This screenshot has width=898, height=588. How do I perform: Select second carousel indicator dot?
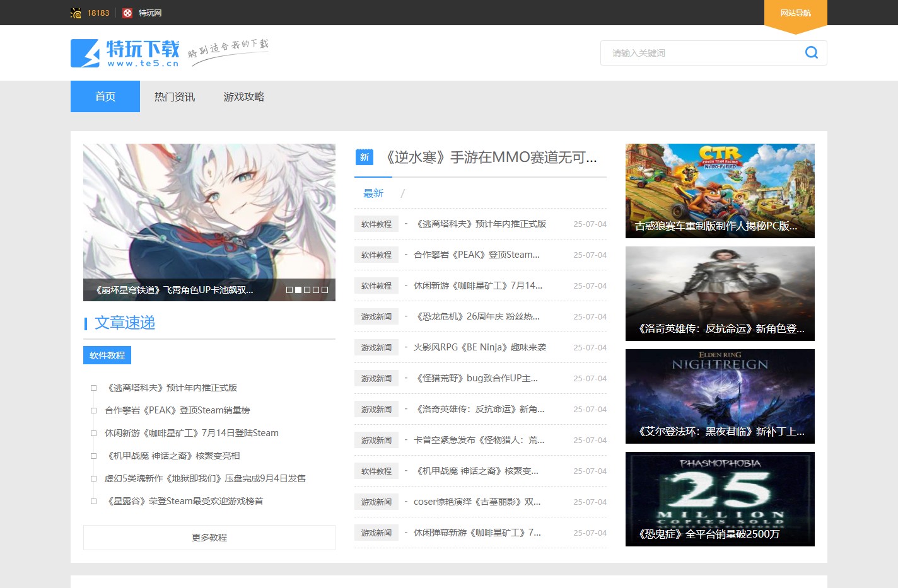(298, 290)
